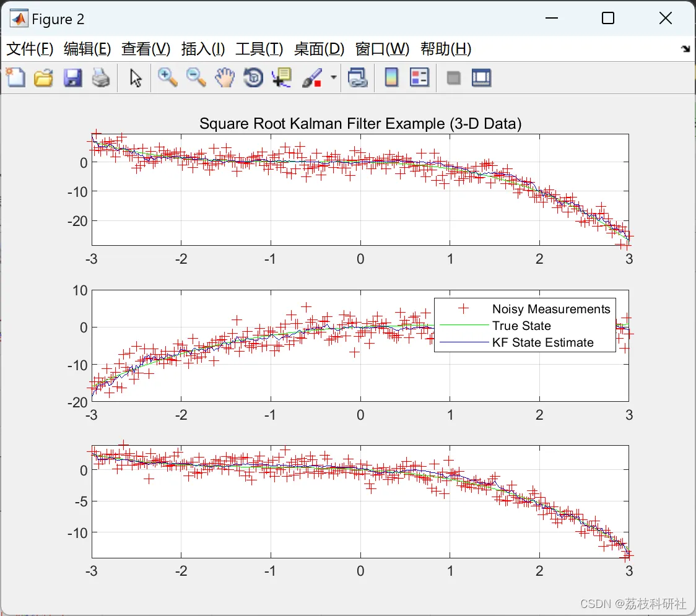Enable the Rotate 3D tool
The image size is (696, 616).
(253, 78)
